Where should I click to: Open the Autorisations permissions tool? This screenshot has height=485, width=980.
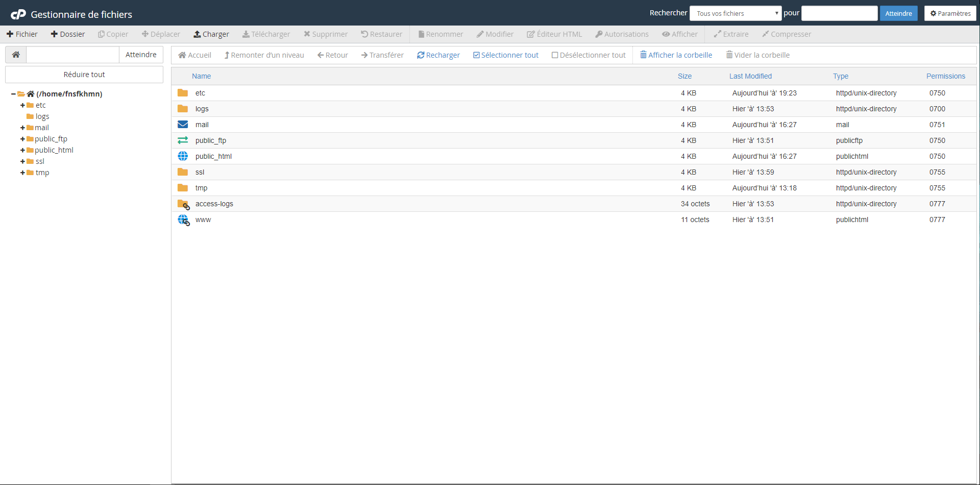click(622, 34)
